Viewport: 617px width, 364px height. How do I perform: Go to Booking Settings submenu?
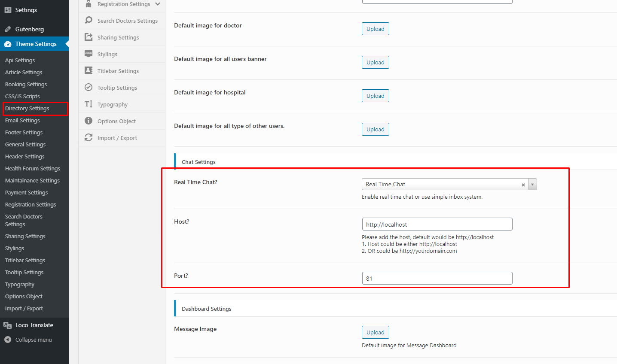(x=26, y=84)
